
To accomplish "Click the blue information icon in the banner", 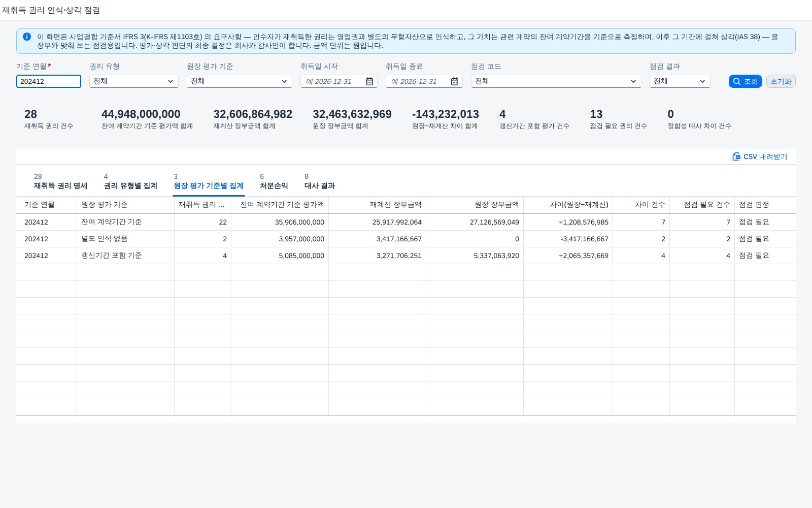I will [27, 37].
